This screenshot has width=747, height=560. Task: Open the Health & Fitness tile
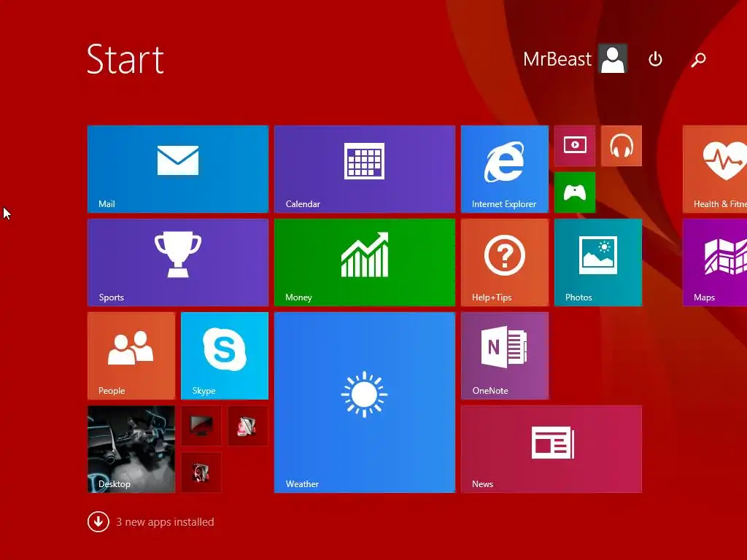715,169
